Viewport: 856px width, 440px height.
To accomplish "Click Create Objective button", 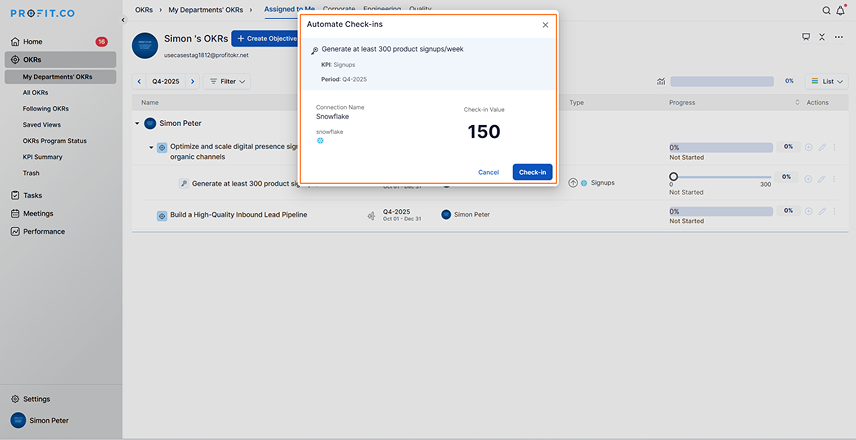I will [x=265, y=38].
